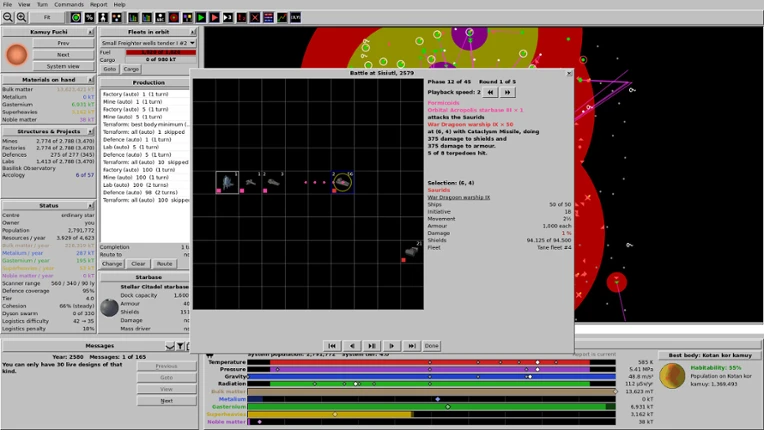
Task: Jump to battle start
Action: [332, 346]
